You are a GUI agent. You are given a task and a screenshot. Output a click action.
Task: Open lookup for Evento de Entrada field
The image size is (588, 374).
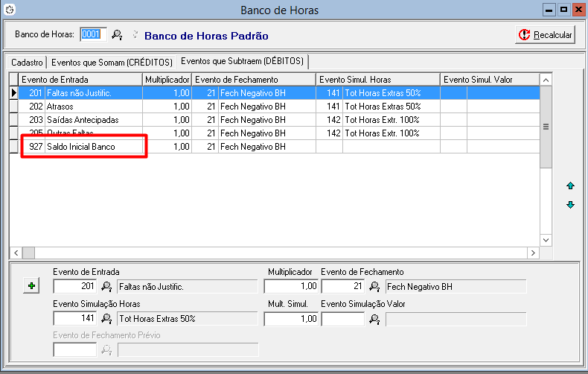tap(106, 286)
